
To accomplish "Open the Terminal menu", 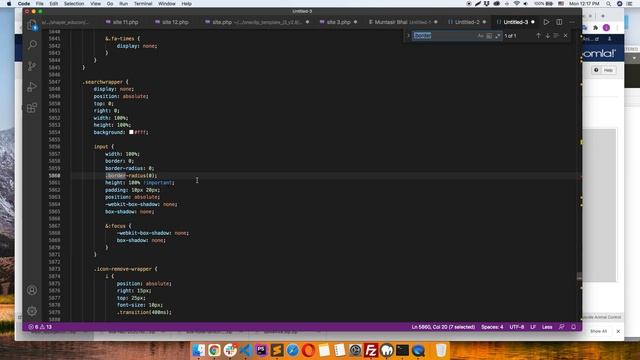I will (x=143, y=4).
